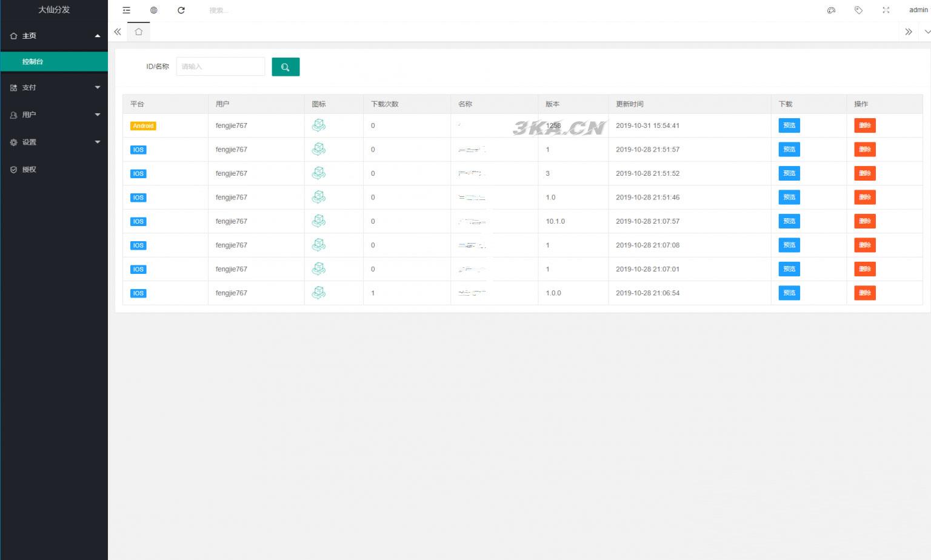Viewport: 931px width, 560px height.
Task: Click app icon in the 21:51:57 row
Action: click(319, 149)
